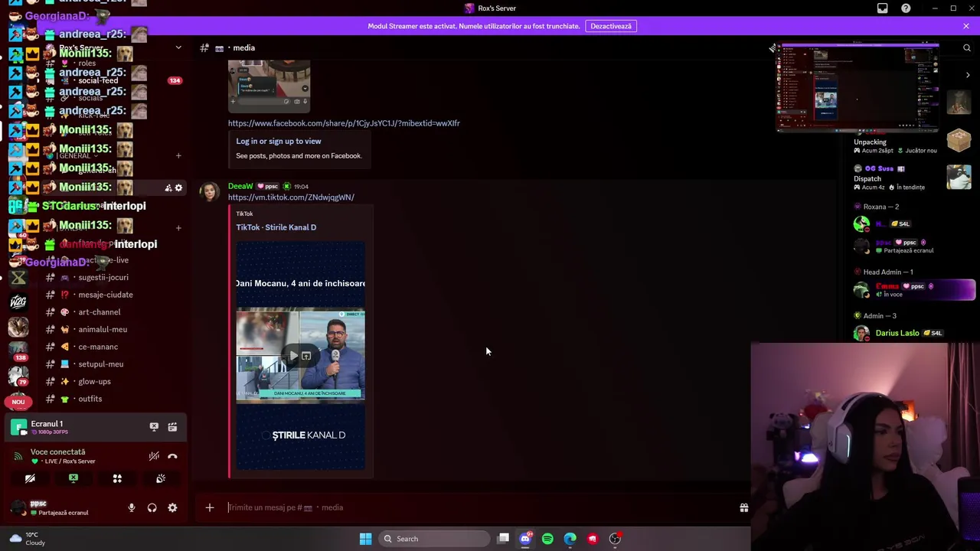This screenshot has width=980, height=551.
Task: Open the Facebook share link
Action: tap(344, 123)
